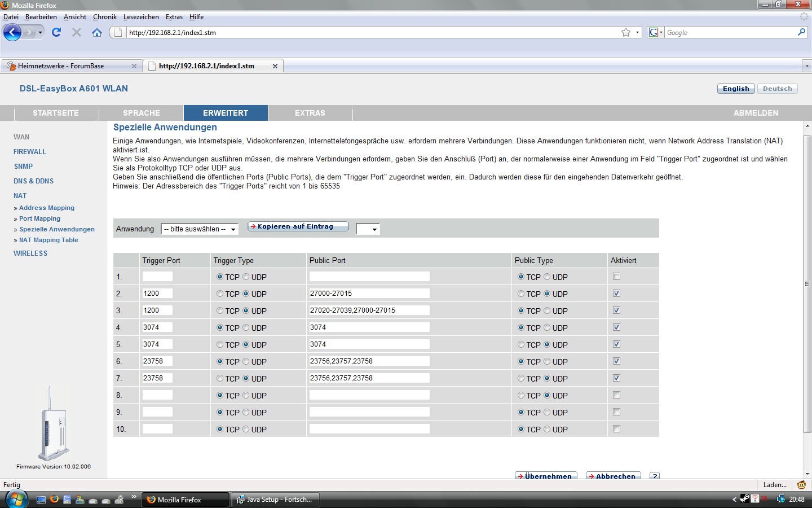The height and width of the screenshot is (508, 812).
Task: Switch to the EXTRAS tab
Action: point(310,113)
